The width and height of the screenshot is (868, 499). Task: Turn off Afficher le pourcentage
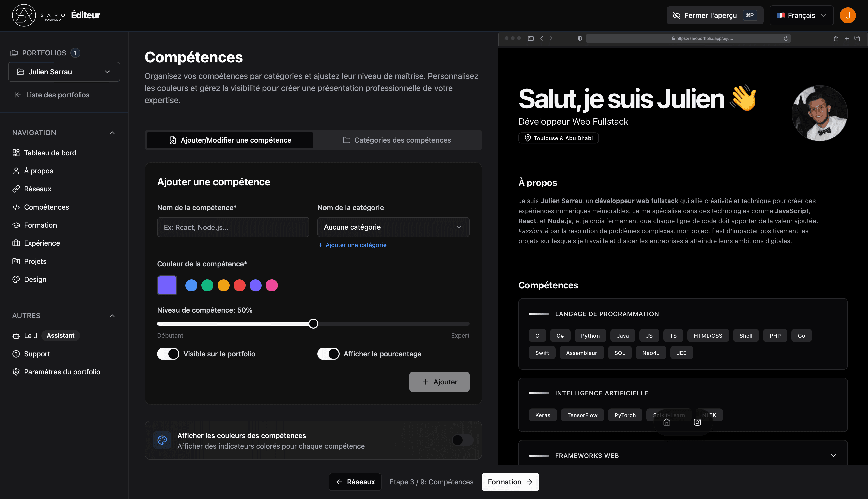[x=328, y=353]
